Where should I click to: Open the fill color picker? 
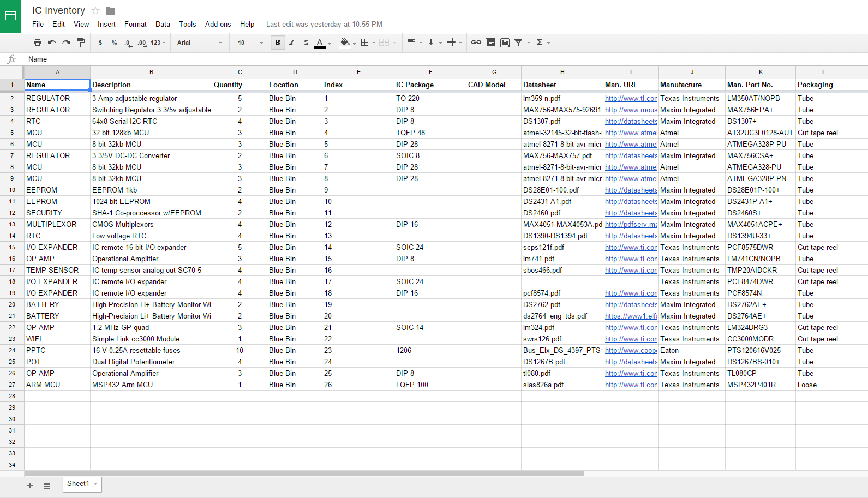(347, 43)
